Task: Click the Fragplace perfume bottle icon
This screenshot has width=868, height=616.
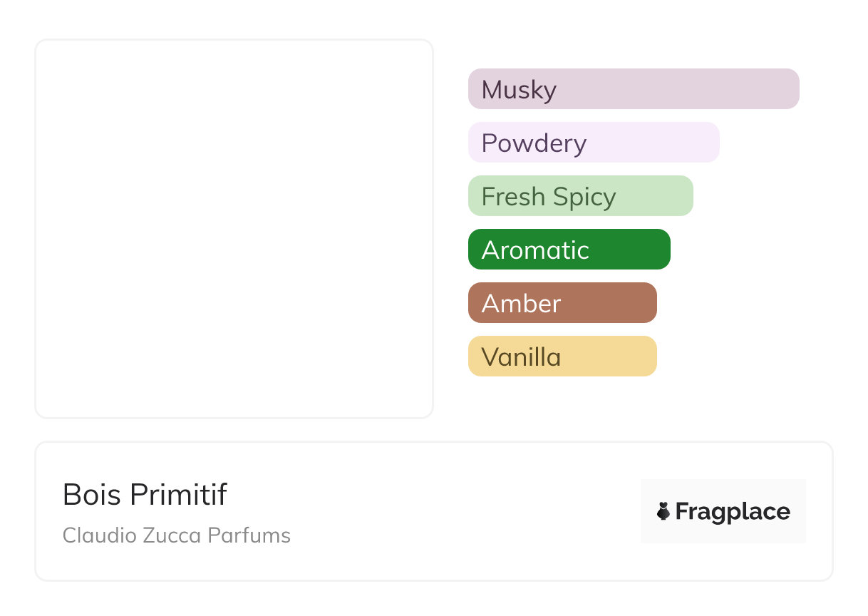Action: 663,511
